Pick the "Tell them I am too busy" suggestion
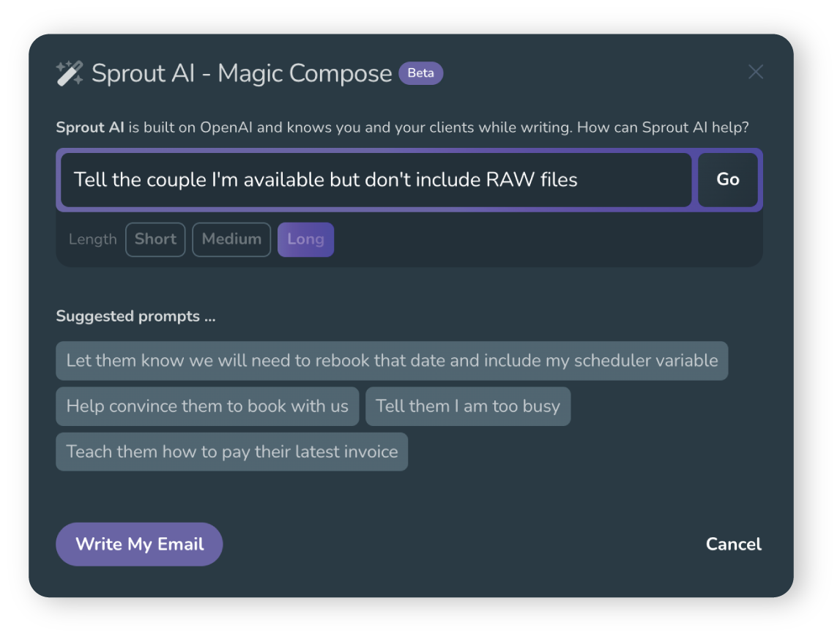Image resolution: width=840 pixels, height=639 pixels. [x=468, y=406]
